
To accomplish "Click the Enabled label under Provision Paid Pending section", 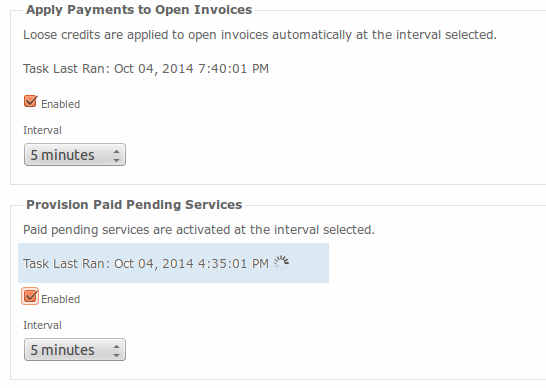I will 61,299.
